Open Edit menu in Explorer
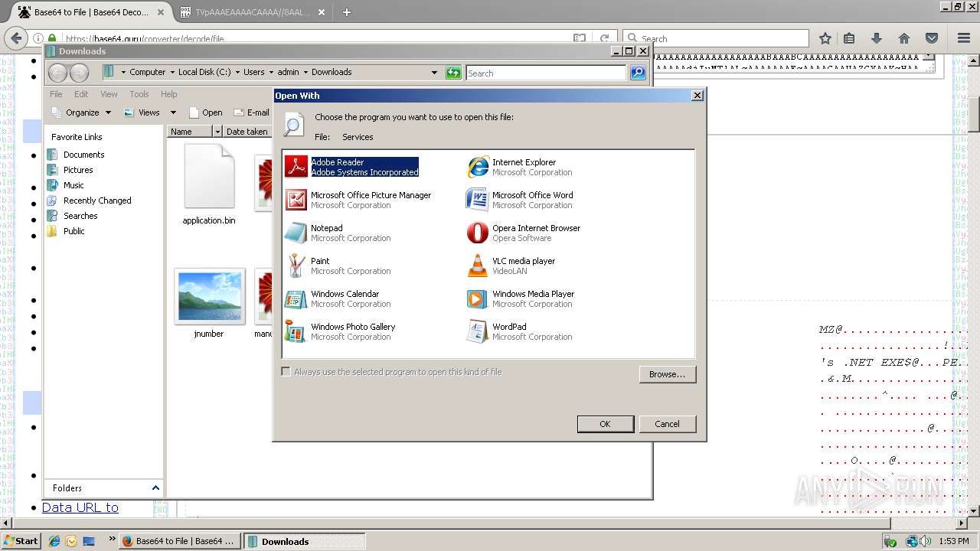 81,94
